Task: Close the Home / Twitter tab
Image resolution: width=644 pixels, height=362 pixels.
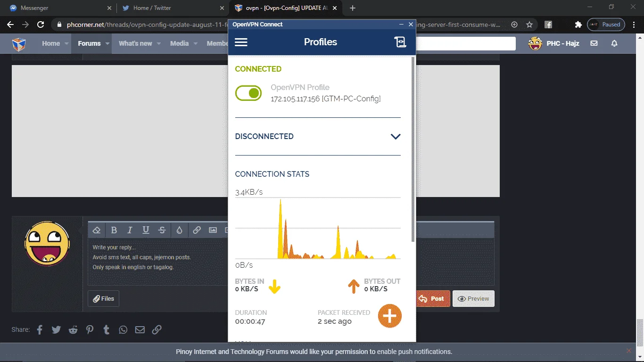Action: (221, 8)
